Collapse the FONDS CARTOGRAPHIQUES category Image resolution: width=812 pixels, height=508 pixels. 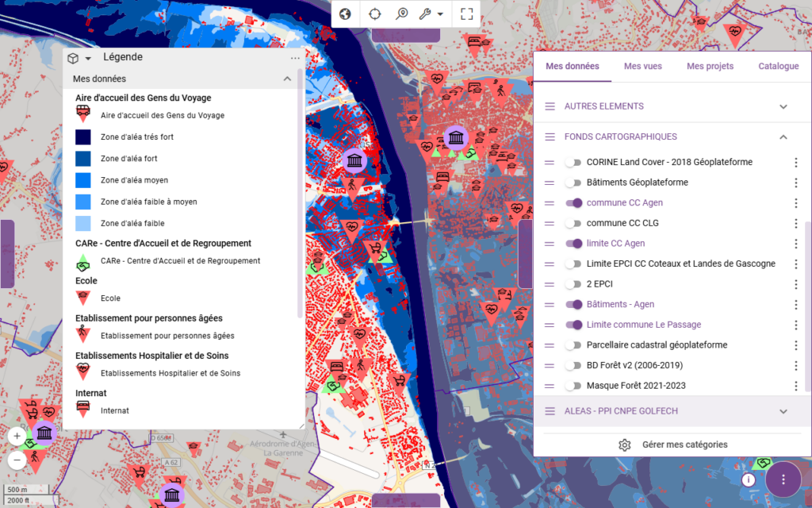(783, 137)
